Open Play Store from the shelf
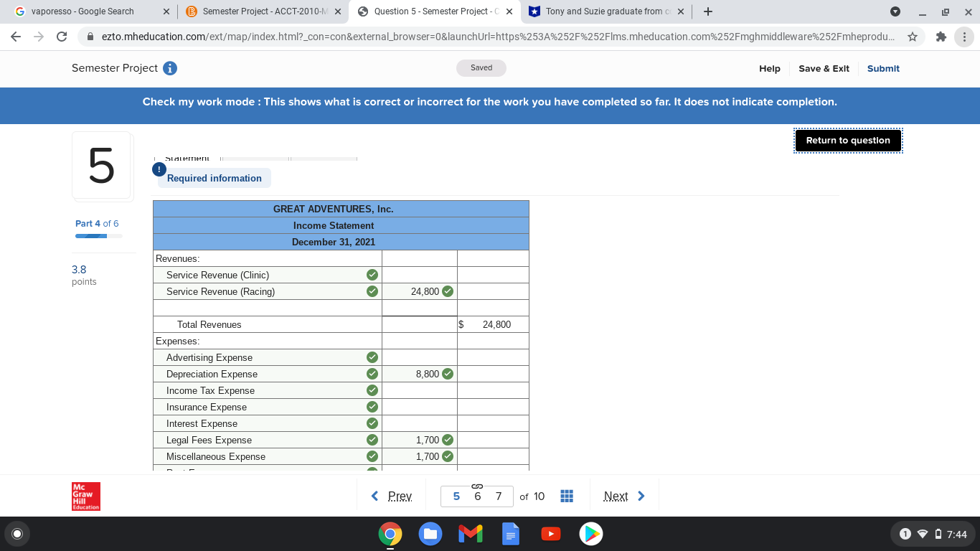Image resolution: width=980 pixels, height=551 pixels. pos(591,534)
